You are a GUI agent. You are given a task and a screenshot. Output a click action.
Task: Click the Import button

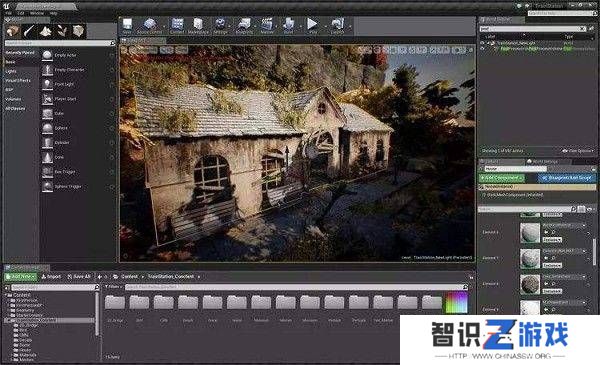point(51,277)
